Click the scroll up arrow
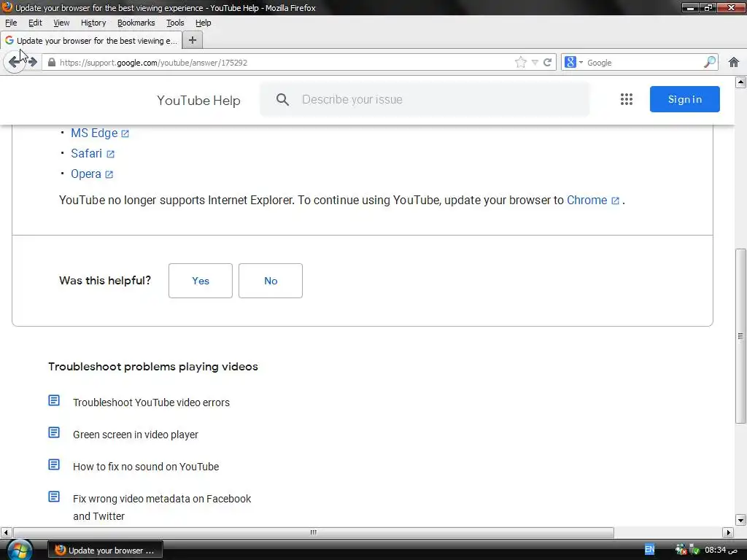Viewport: 747px width, 560px height. click(740, 82)
